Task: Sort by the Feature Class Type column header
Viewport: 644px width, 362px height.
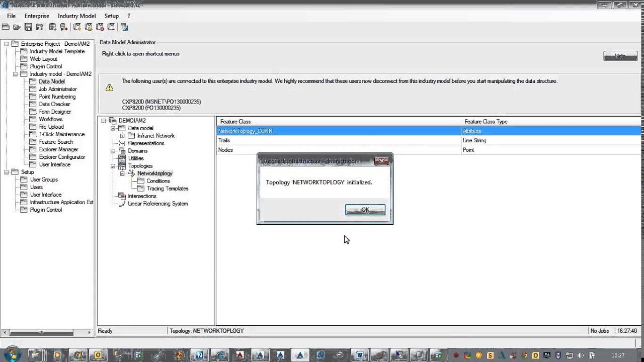Action: pos(551,122)
